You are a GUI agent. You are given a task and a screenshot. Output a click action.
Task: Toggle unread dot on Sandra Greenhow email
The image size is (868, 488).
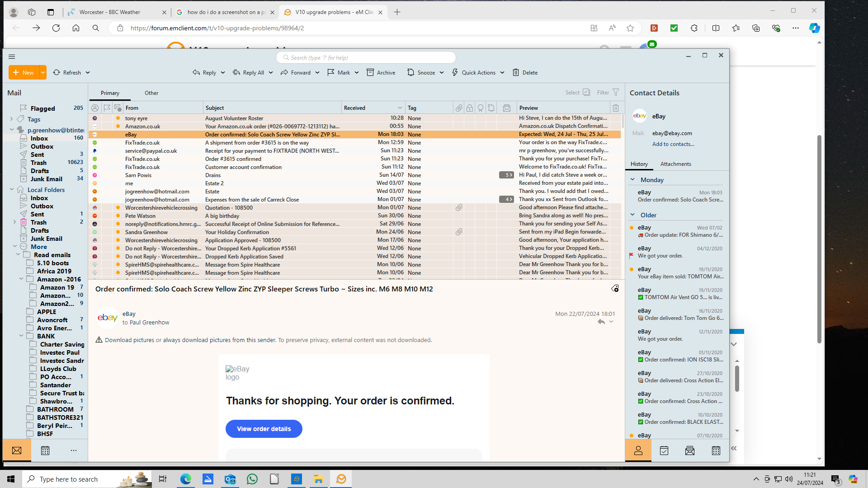118,232
